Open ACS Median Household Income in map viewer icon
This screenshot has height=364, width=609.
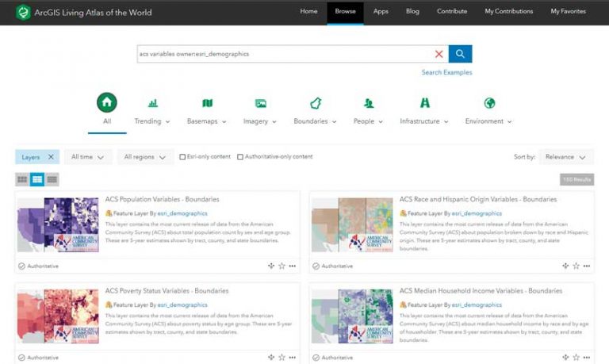(565, 358)
